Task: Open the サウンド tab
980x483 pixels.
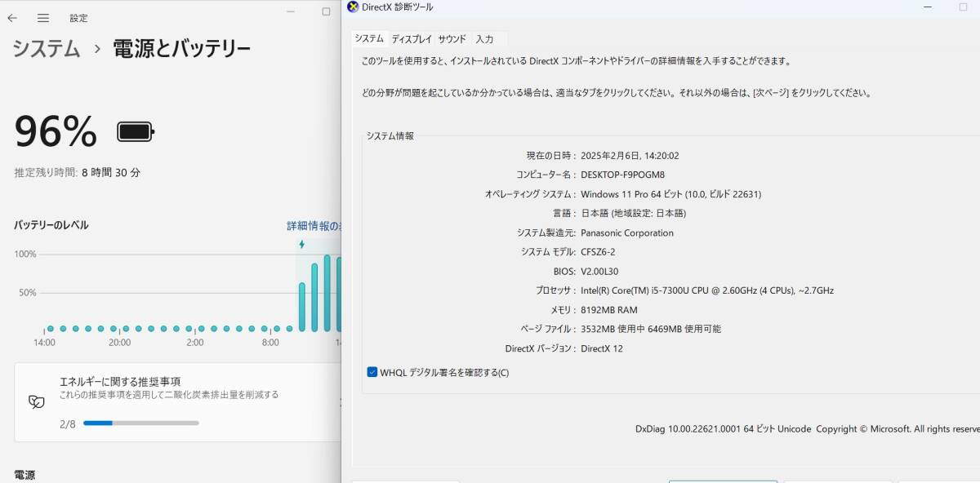Action: pyautogui.click(x=452, y=38)
